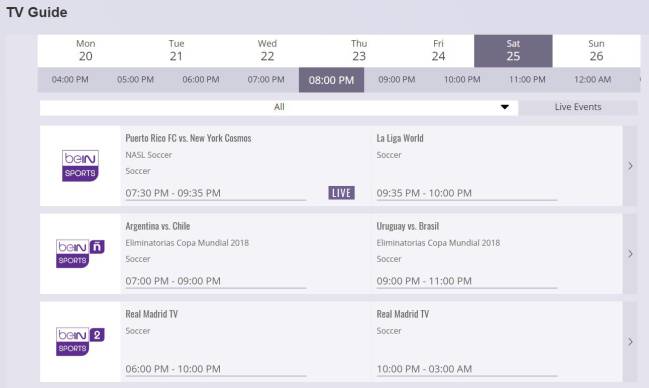Select the Sun 26 day tab

(x=596, y=51)
